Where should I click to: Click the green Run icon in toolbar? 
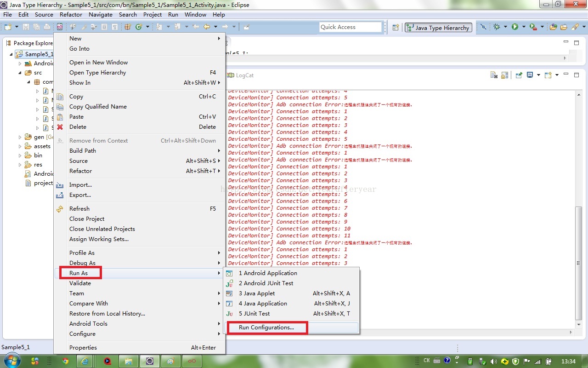coord(515,27)
